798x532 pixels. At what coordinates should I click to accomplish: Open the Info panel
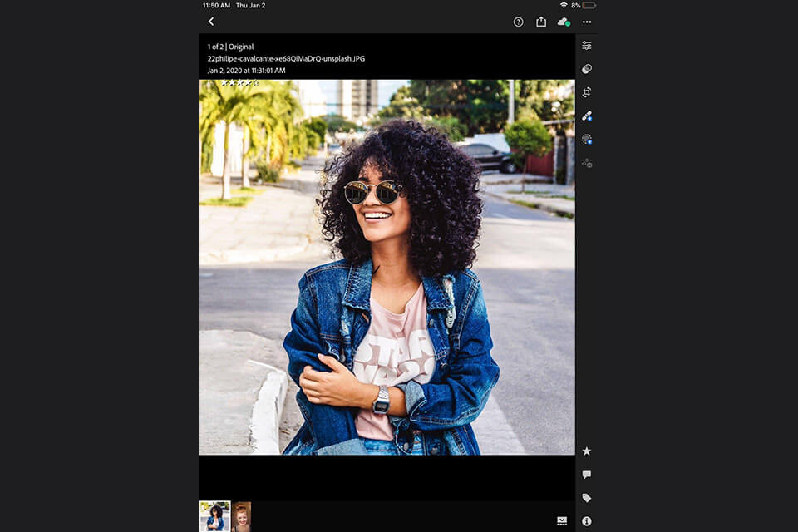pyautogui.click(x=587, y=520)
